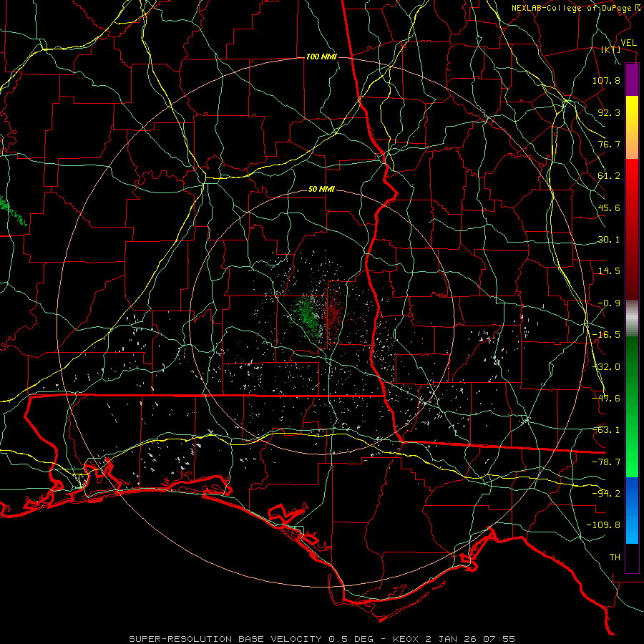Select the -63.1 legend value
The height and width of the screenshot is (644, 644).
pos(606,430)
